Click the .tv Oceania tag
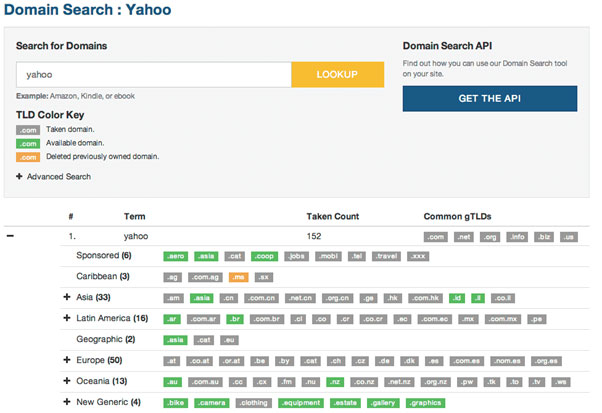This screenshot has width=602, height=413. (537, 382)
